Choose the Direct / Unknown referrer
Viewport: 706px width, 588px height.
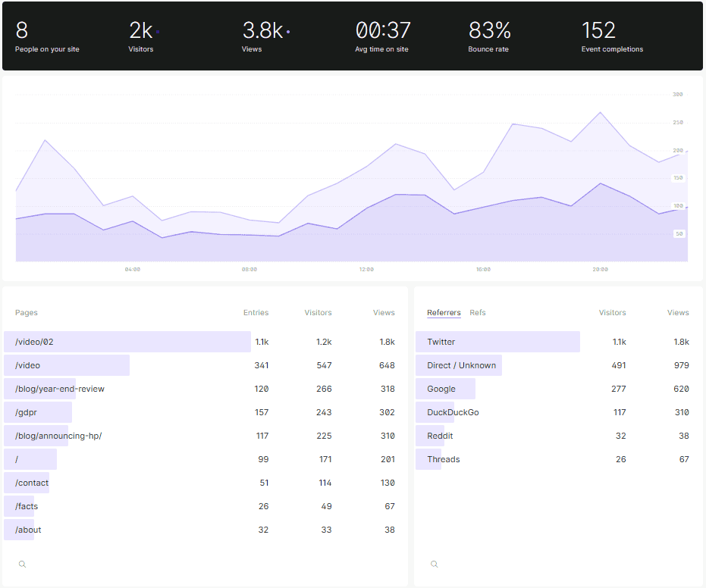[x=461, y=365]
